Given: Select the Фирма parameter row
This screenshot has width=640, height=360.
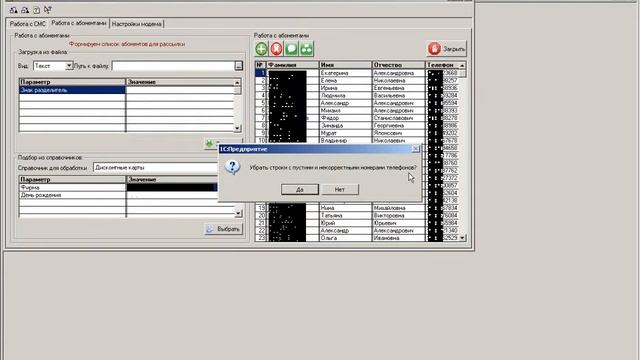Looking at the screenshot, I should 72,187.
